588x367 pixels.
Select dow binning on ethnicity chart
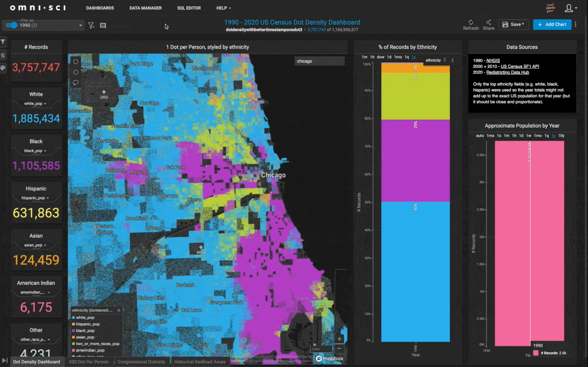point(381,57)
